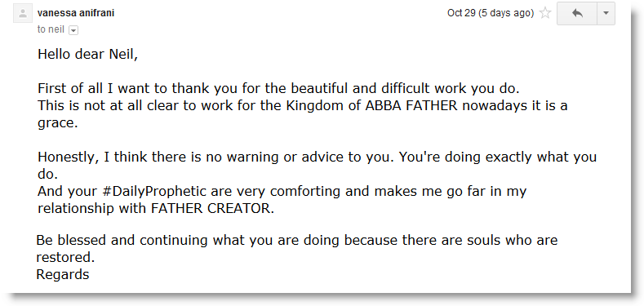Click the "Hello dear Neil," greeting line
Image resolution: width=644 pixels, height=306 pixels.
87,54
